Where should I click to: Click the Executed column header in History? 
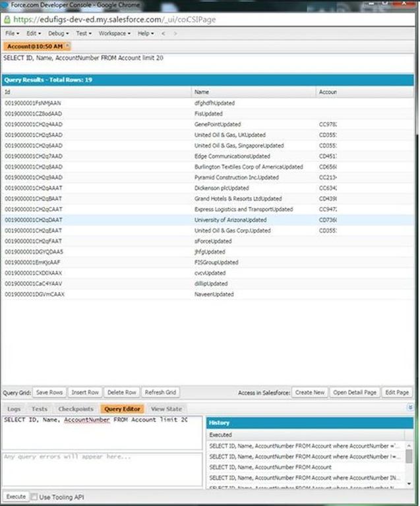[x=305, y=435]
